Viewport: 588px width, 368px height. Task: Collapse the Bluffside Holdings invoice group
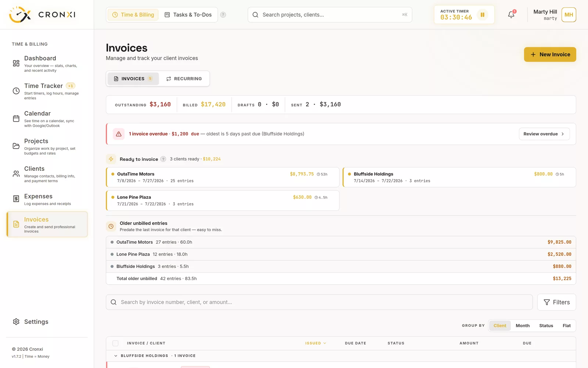116,356
